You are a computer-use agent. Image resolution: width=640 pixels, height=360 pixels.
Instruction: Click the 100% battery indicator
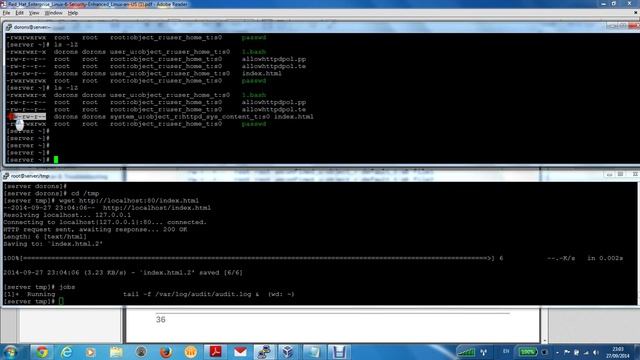[527, 352]
